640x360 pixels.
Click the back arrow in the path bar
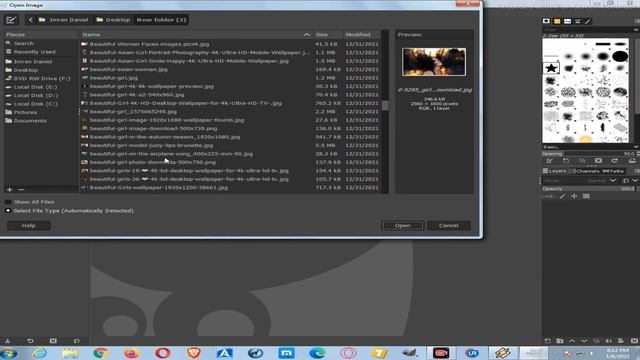pos(31,20)
